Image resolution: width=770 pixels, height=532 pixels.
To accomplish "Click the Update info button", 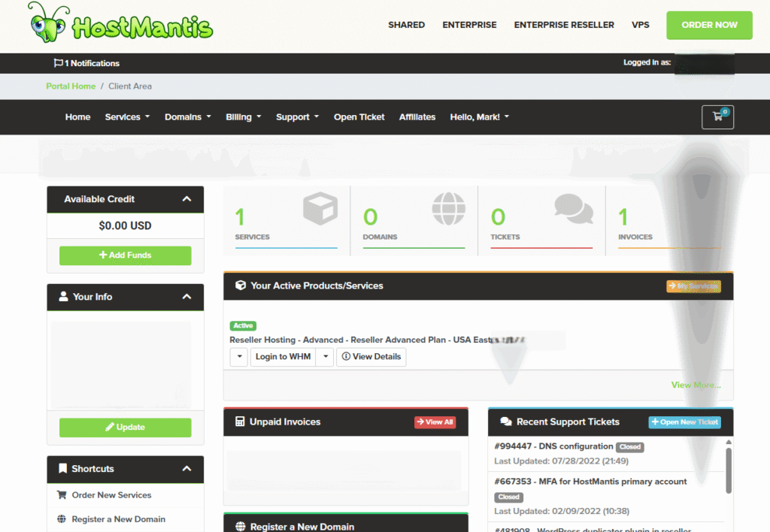I will [x=126, y=427].
